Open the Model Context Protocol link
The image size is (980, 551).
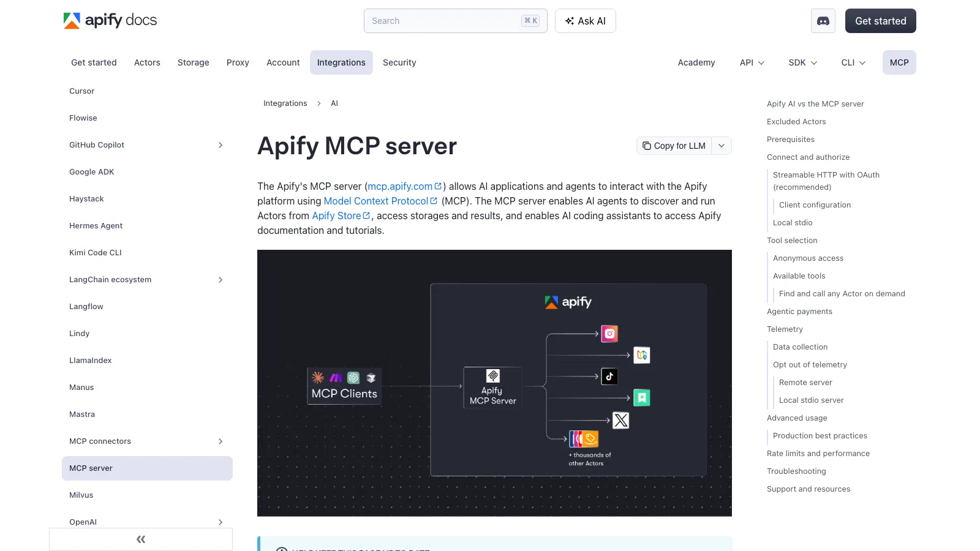point(380,201)
